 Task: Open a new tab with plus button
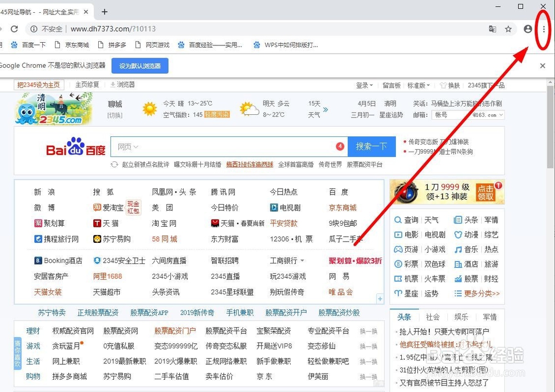point(104,12)
